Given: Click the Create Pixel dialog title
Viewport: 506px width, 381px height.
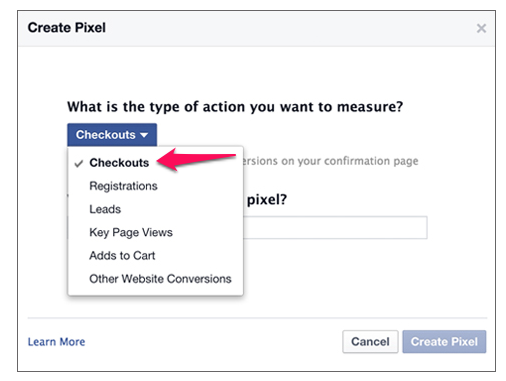Looking at the screenshot, I should [67, 28].
